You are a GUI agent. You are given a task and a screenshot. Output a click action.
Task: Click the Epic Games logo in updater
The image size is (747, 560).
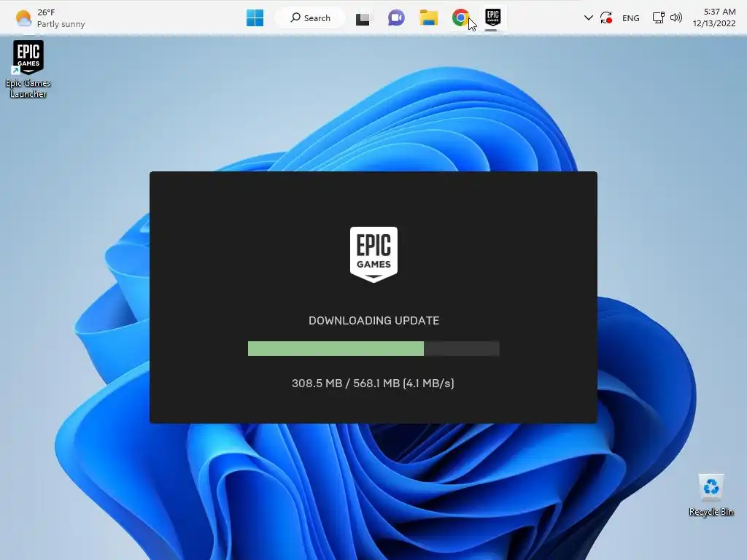pyautogui.click(x=374, y=254)
